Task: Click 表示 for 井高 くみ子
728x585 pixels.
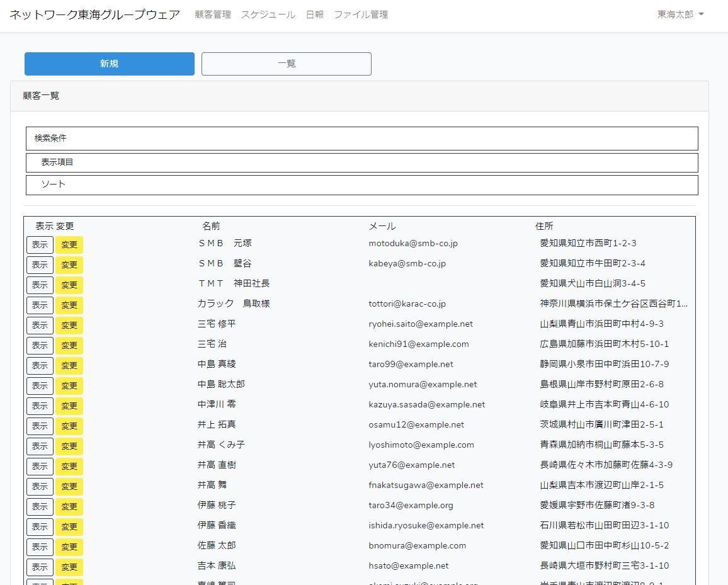Action: pyautogui.click(x=40, y=446)
